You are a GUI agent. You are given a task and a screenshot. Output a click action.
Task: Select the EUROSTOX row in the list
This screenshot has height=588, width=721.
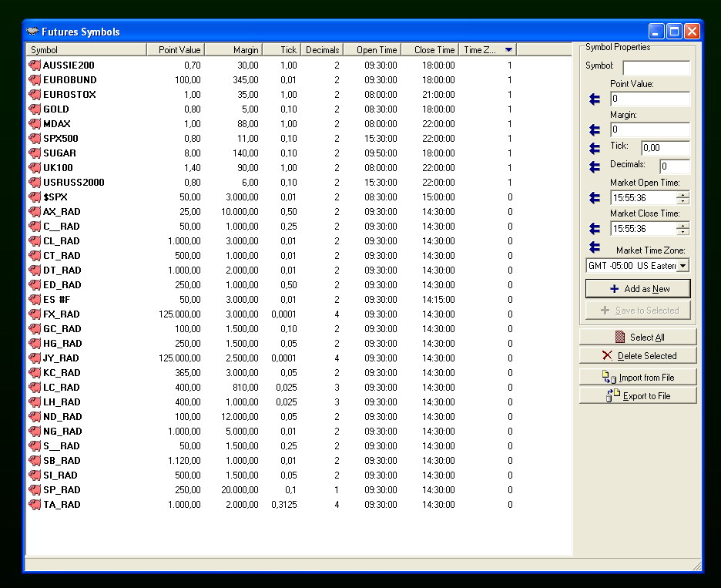tap(69, 95)
